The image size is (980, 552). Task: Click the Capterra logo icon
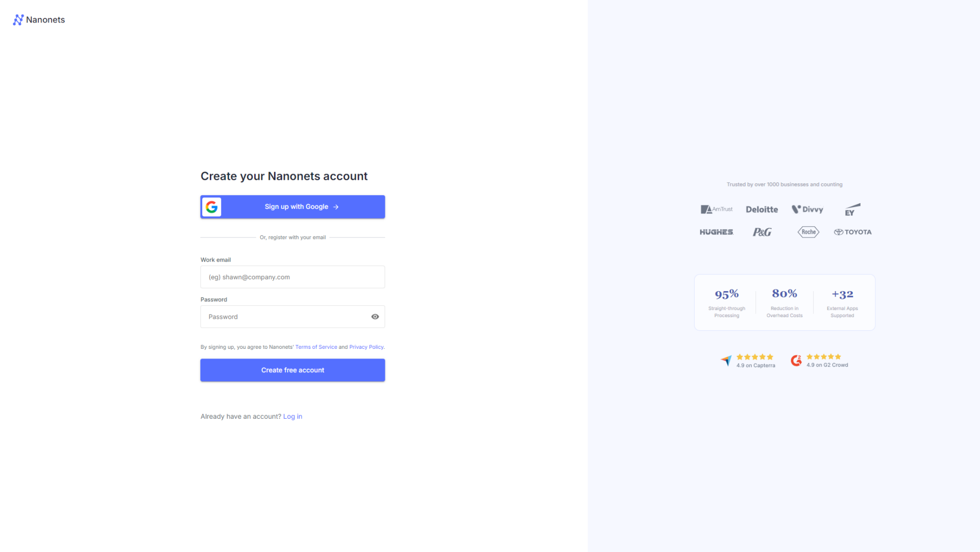coord(726,361)
